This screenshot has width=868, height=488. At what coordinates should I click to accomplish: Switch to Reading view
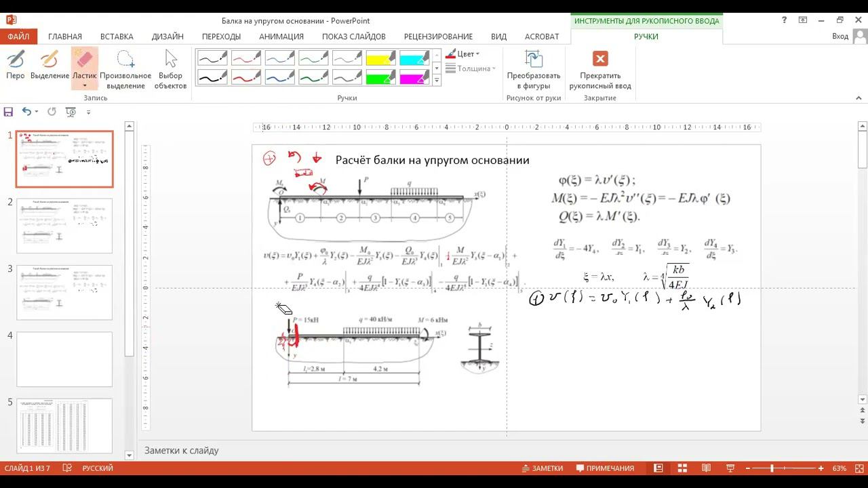(x=706, y=468)
